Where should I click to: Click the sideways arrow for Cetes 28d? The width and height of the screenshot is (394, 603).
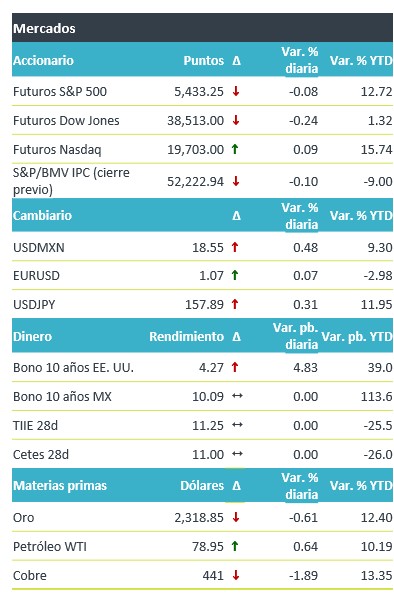pyautogui.click(x=237, y=454)
